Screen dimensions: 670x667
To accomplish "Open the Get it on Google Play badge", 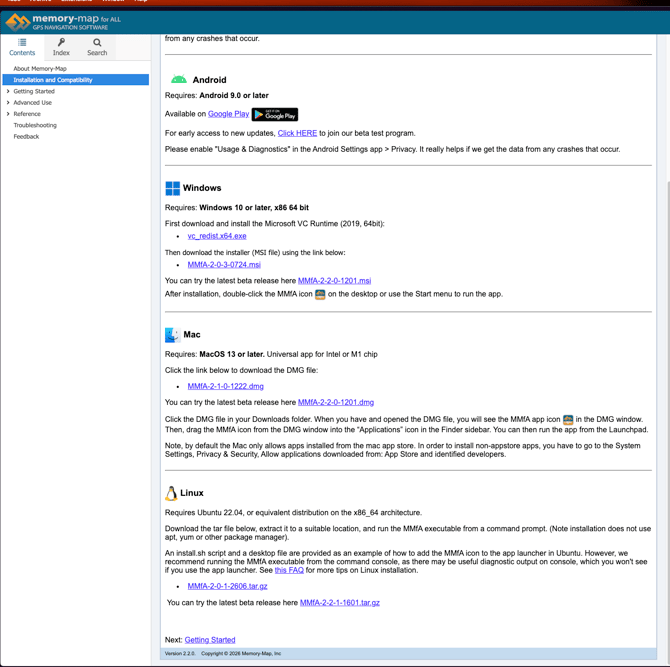I will coord(275,115).
